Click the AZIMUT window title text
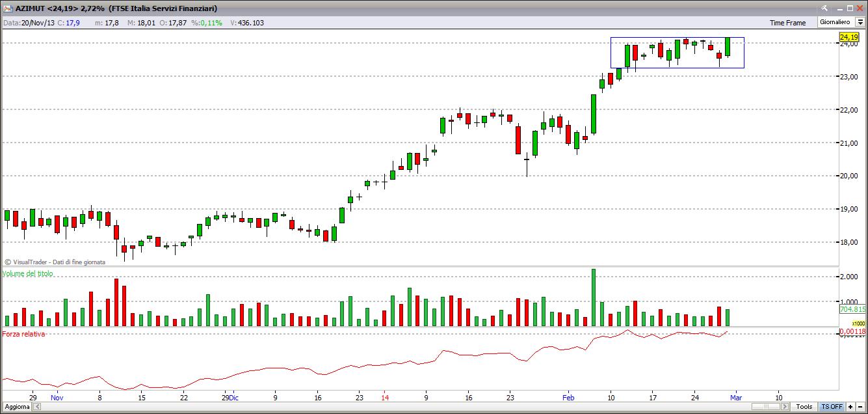Screen dimensions: 868x414 116,8
